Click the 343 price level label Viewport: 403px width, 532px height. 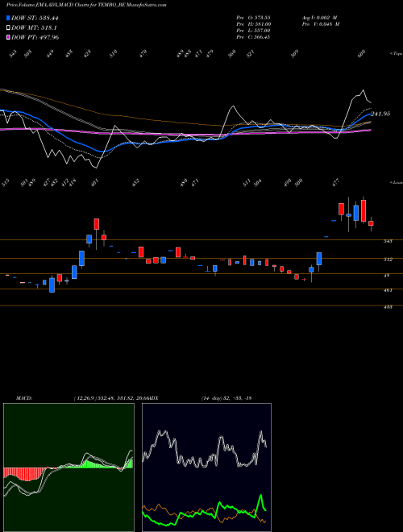click(388, 241)
